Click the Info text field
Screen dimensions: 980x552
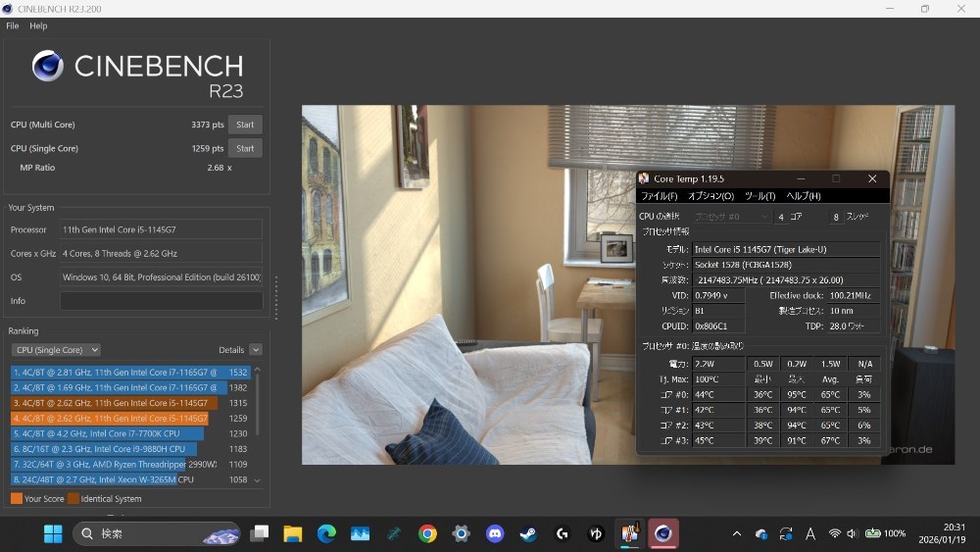click(x=162, y=301)
